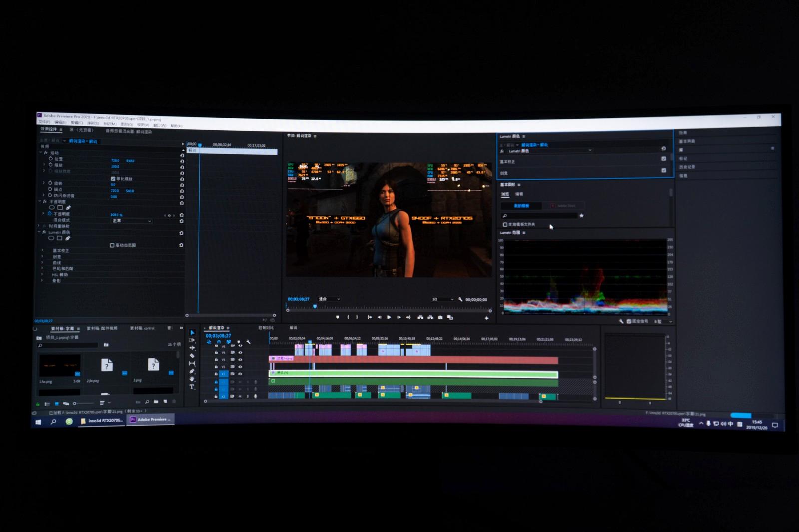Click the Adobe Stock button
The image size is (799, 532).
point(563,206)
